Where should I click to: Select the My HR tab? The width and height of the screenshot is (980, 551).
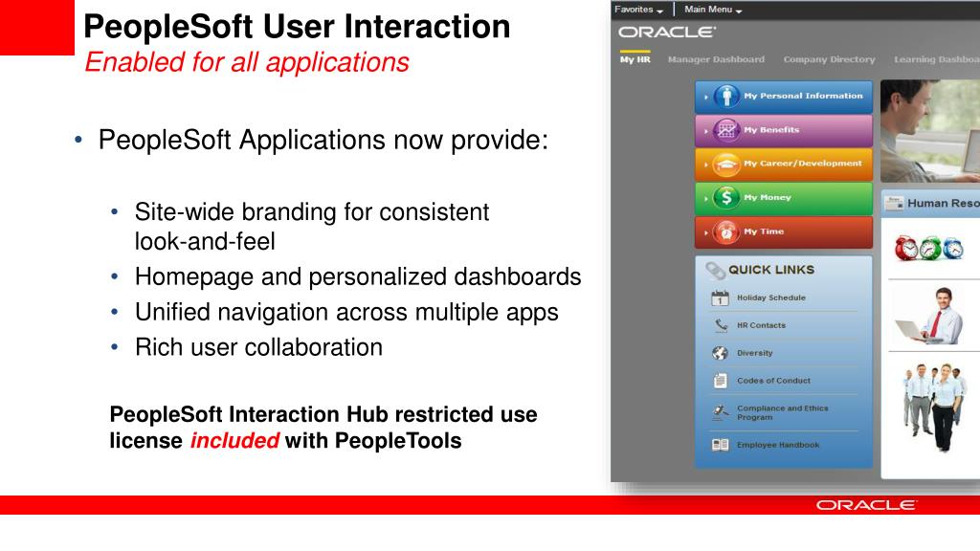[x=635, y=59]
